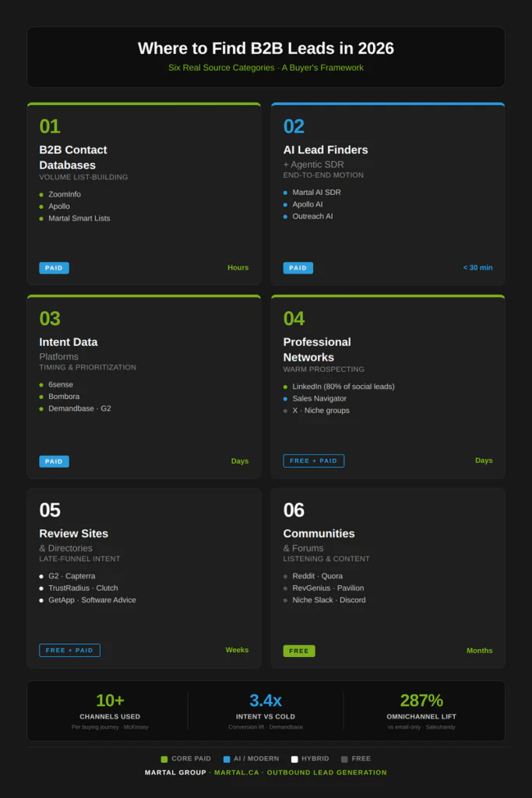The image size is (532, 798).
Task: Click the 'TrustRadius · Clutch' item
Action: point(83,588)
